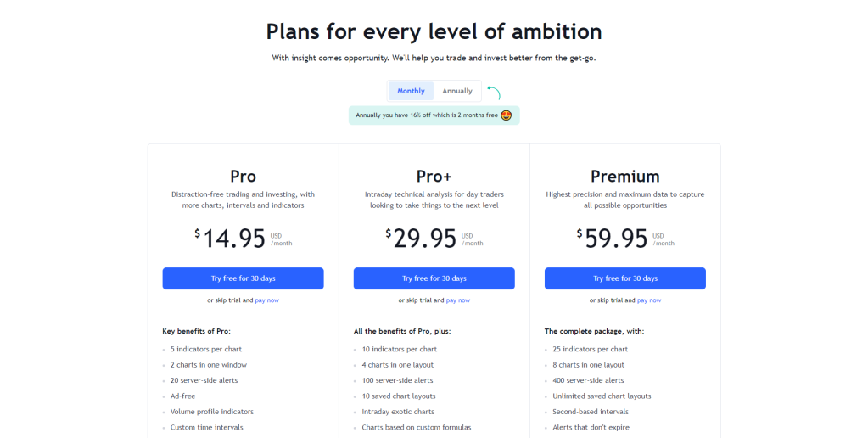Select 'Intraday exotic charts' benefit item
The image size is (868, 438).
coord(398,412)
